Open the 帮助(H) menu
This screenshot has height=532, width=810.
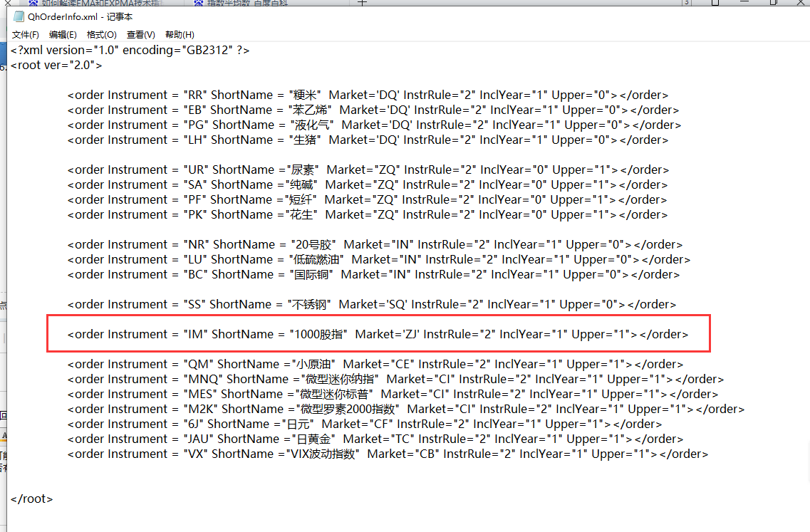pyautogui.click(x=180, y=35)
